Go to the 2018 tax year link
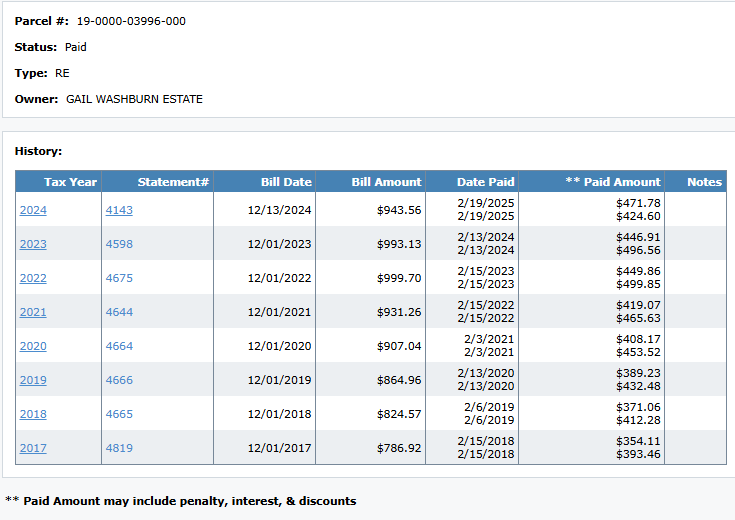 pyautogui.click(x=33, y=414)
